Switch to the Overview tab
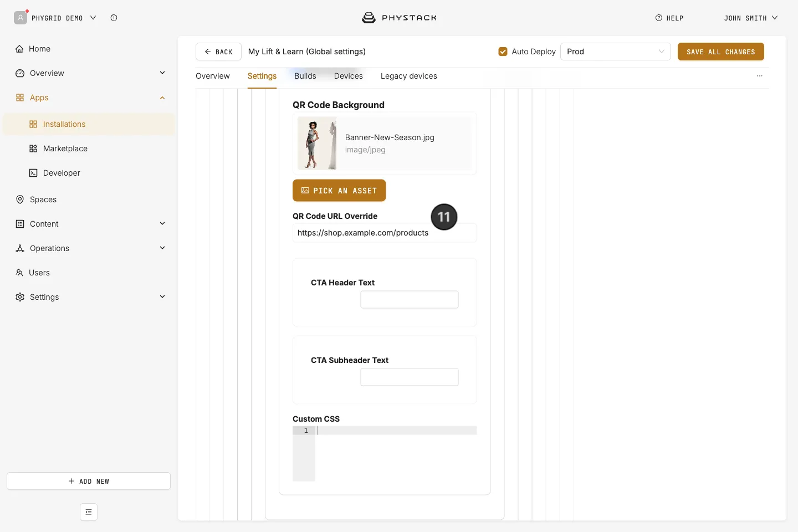Screen dimensions: 798x532 click(x=213, y=76)
